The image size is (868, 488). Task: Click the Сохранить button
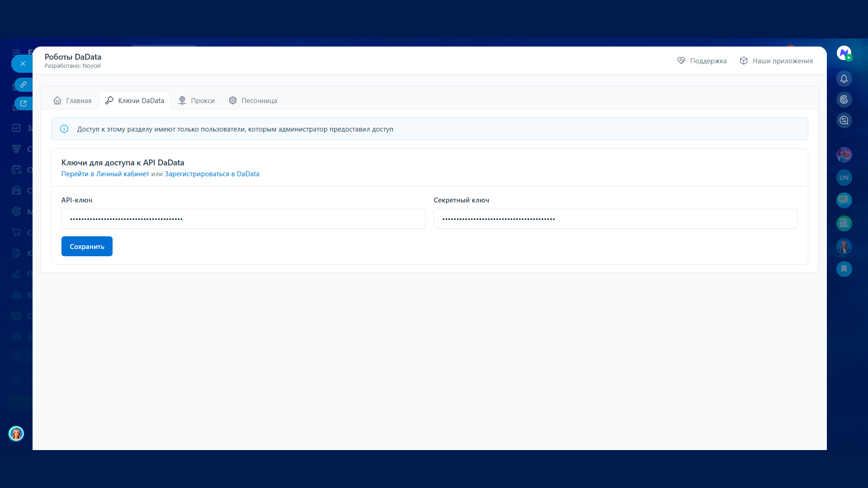[x=87, y=247]
